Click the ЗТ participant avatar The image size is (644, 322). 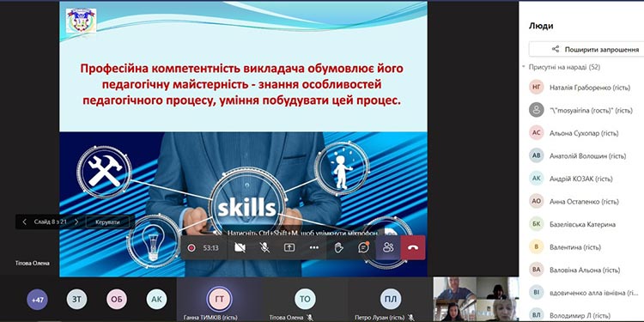coord(76,300)
